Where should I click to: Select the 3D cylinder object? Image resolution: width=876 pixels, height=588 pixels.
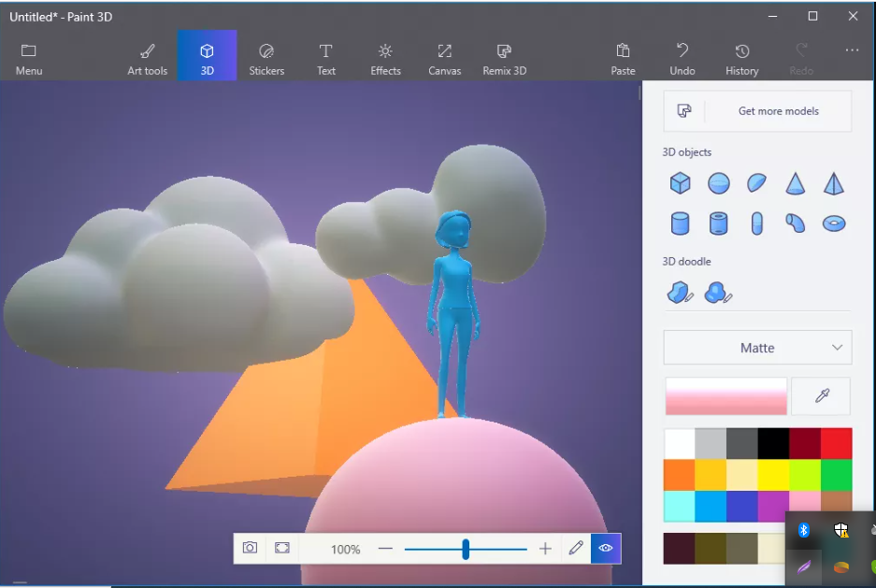[x=680, y=223]
